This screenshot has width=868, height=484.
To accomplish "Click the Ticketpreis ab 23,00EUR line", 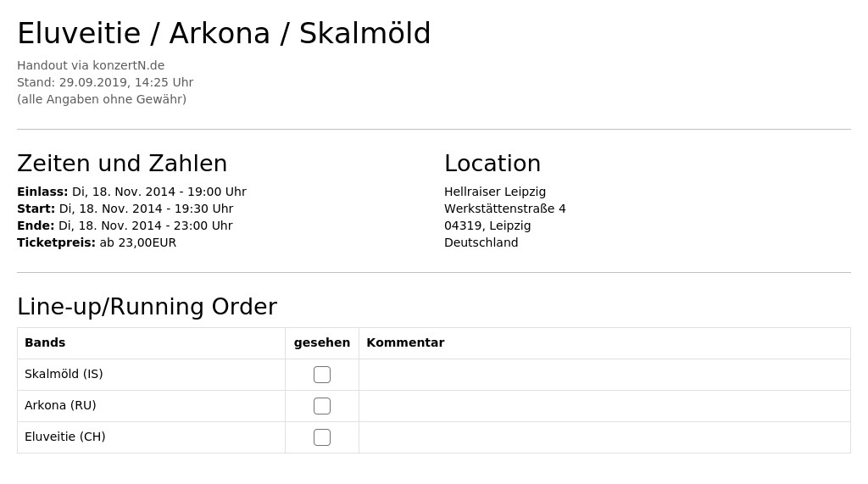I will [97, 242].
